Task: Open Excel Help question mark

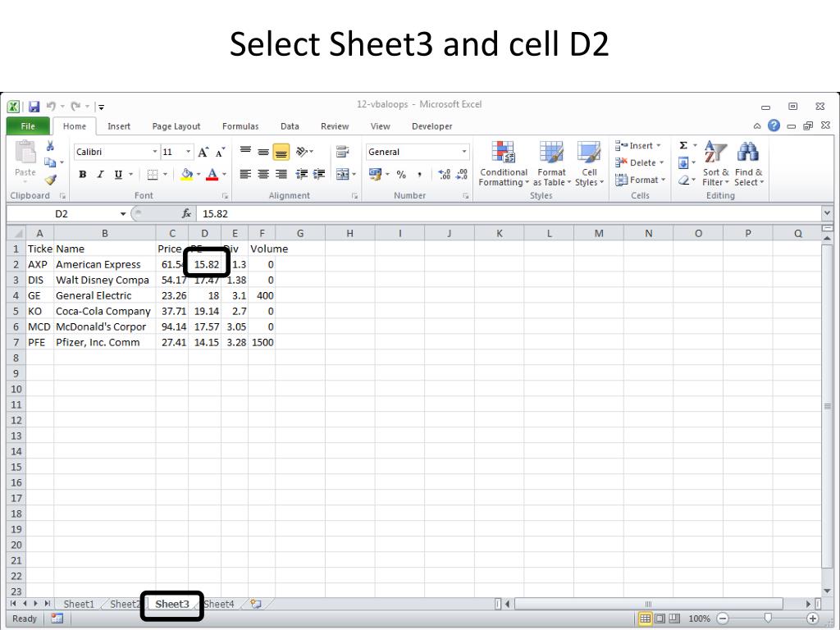Action: [x=774, y=126]
